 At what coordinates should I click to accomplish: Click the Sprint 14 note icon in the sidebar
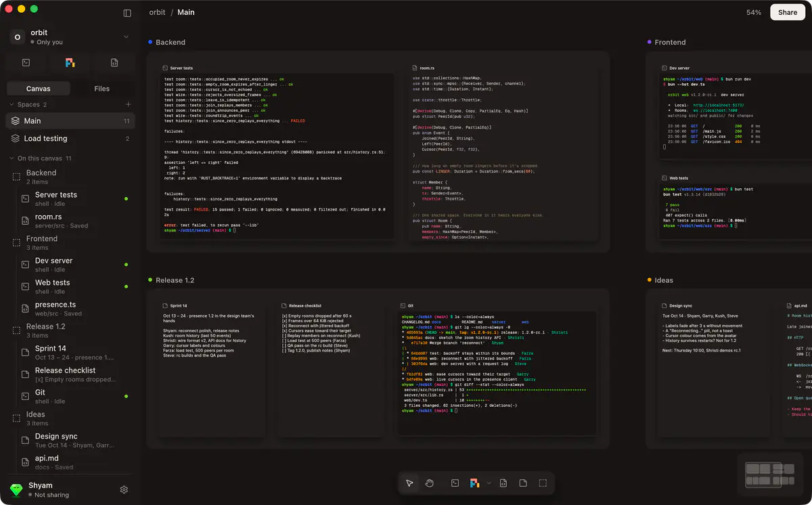point(25,353)
